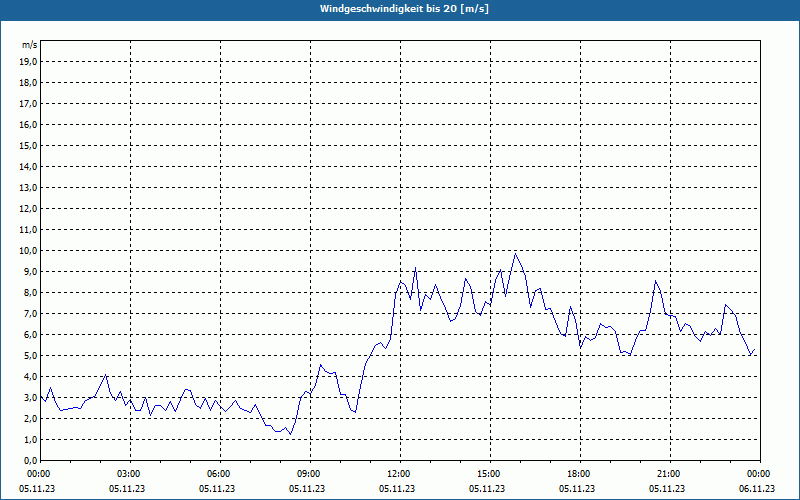Screen dimensions: 800x500
Task: Click the 13,0 y-axis label
Action: click(28, 188)
